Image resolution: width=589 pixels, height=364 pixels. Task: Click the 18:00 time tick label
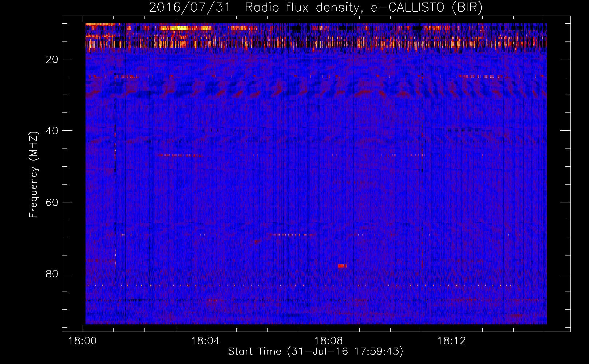(x=83, y=341)
